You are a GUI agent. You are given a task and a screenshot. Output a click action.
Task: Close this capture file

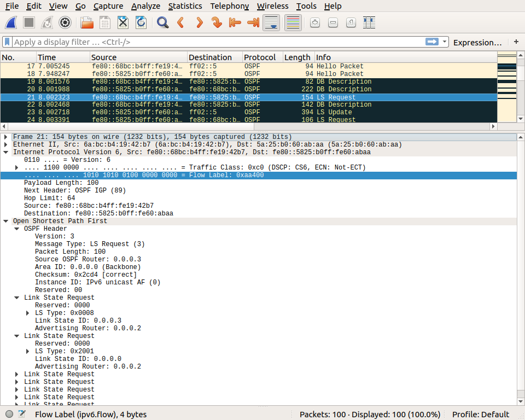click(123, 23)
